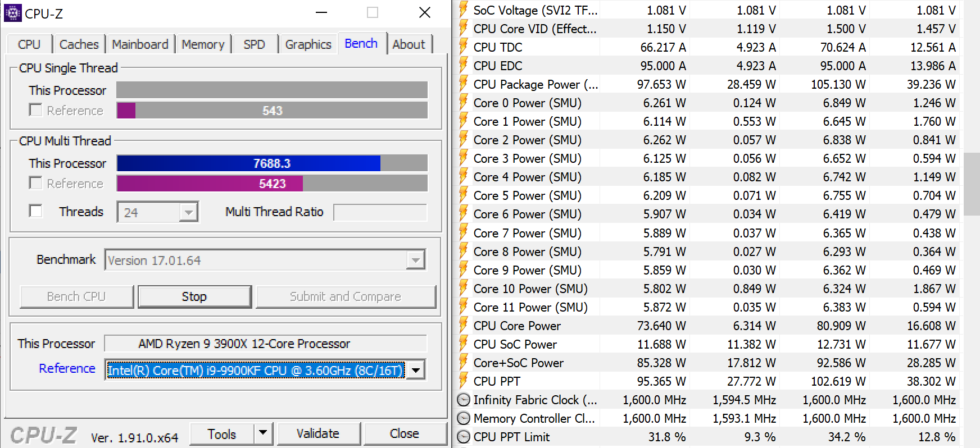Toggle the Threads checkbox
This screenshot has width=980, height=448.
tap(35, 211)
